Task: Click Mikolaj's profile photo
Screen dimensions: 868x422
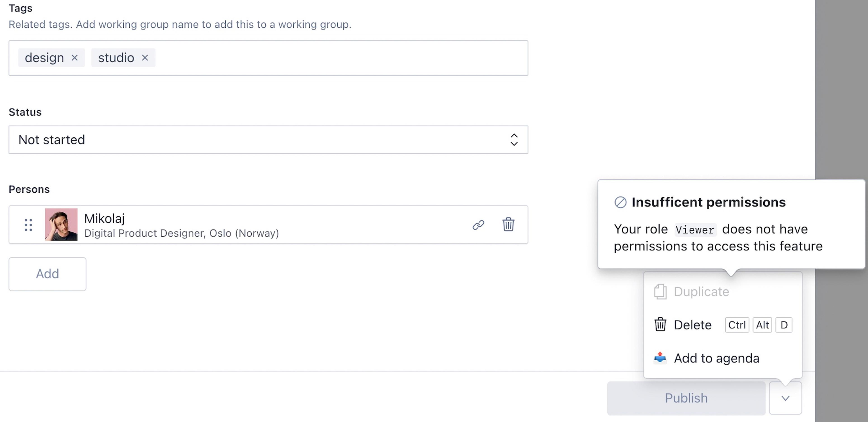Action: pyautogui.click(x=61, y=224)
